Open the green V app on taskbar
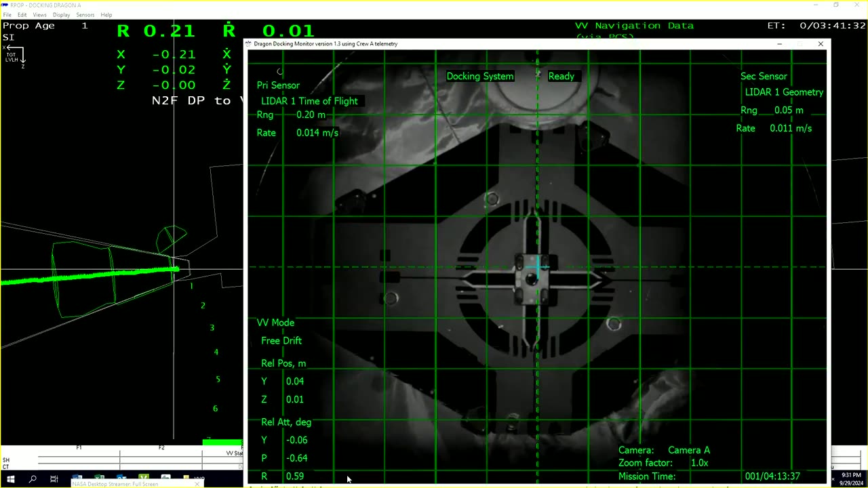868x488 pixels. 144,479
